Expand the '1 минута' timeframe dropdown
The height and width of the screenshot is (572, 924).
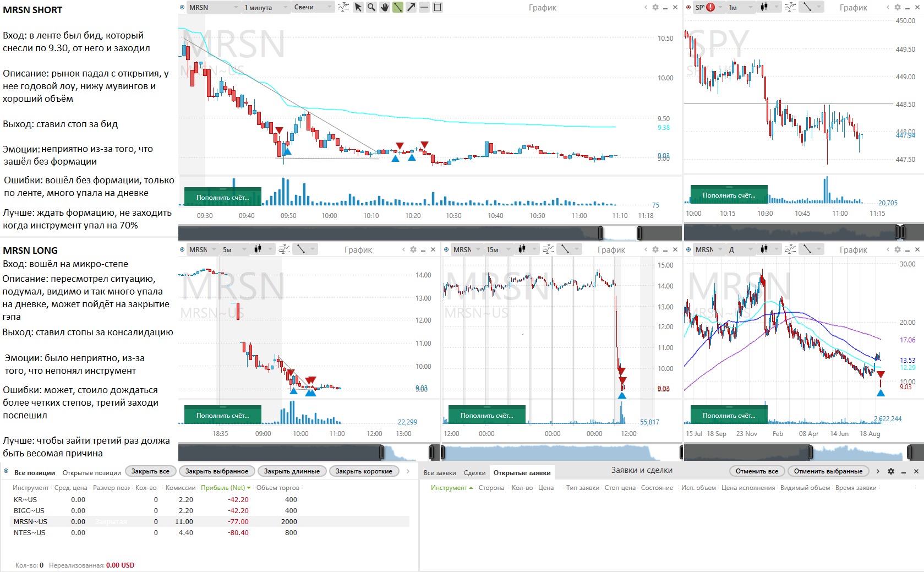tap(266, 7)
